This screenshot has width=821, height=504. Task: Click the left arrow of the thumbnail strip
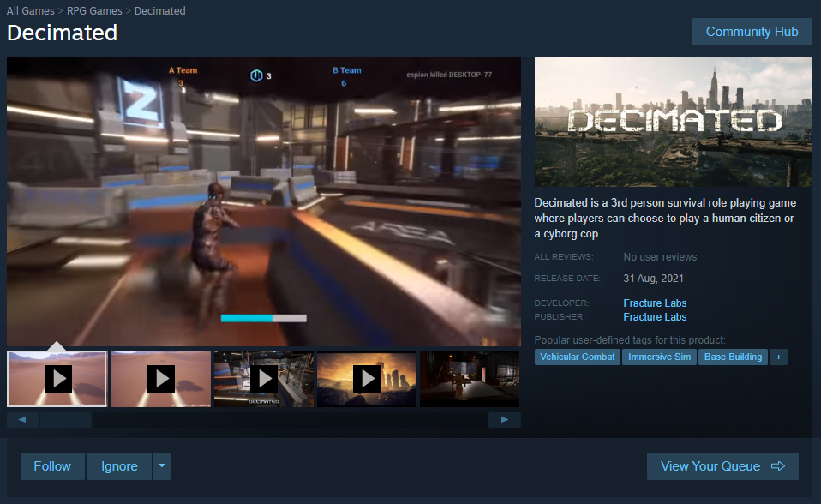22,420
